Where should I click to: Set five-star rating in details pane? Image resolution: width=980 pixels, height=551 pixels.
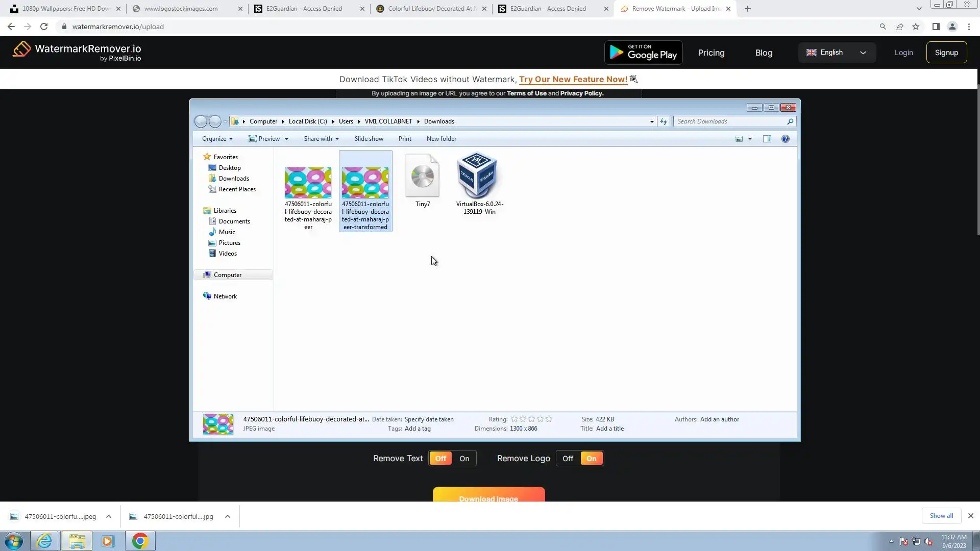[549, 419]
